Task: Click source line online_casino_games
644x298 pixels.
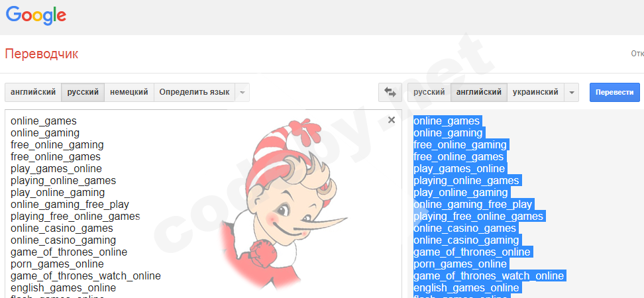Action: (62, 228)
